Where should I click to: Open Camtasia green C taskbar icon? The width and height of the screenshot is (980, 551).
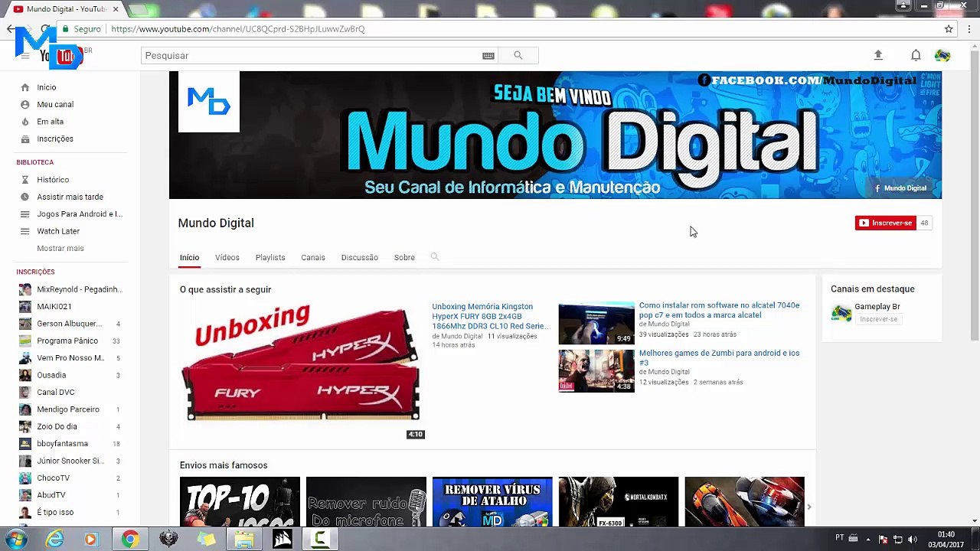pyautogui.click(x=320, y=540)
